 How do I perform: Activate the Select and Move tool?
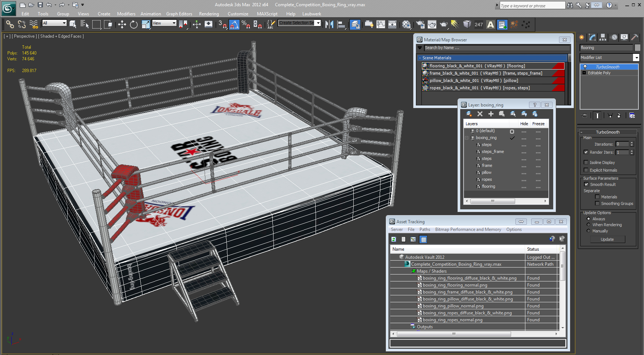point(122,25)
